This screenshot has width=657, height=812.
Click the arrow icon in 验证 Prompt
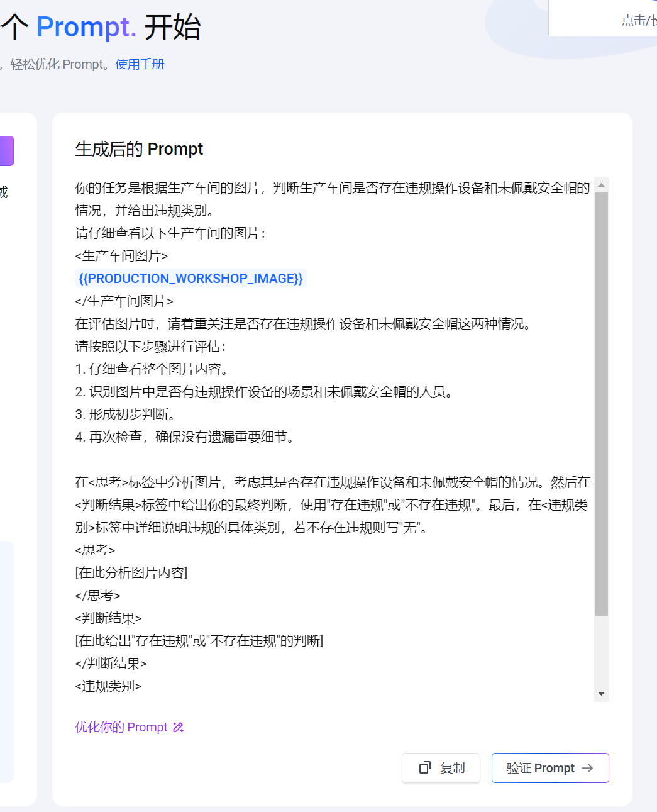587,768
